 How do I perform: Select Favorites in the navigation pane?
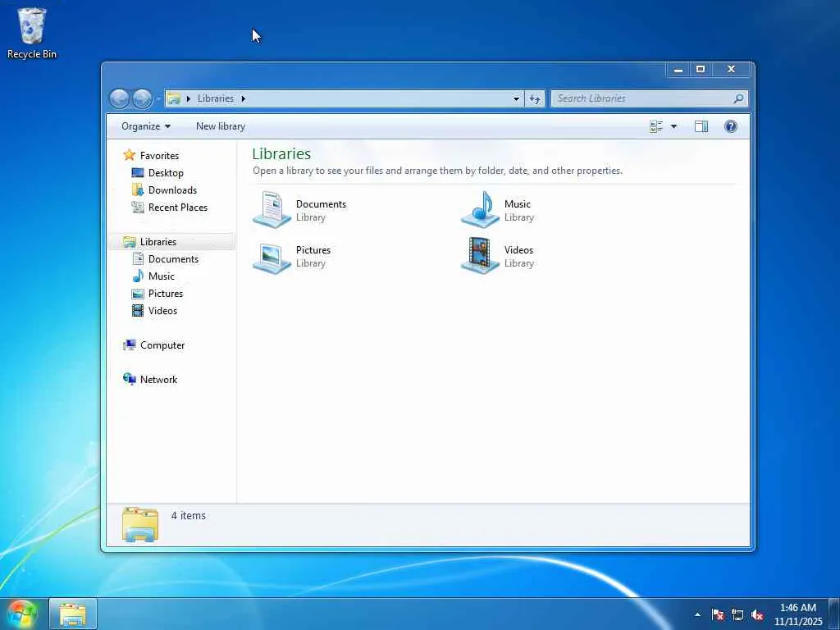pos(159,156)
